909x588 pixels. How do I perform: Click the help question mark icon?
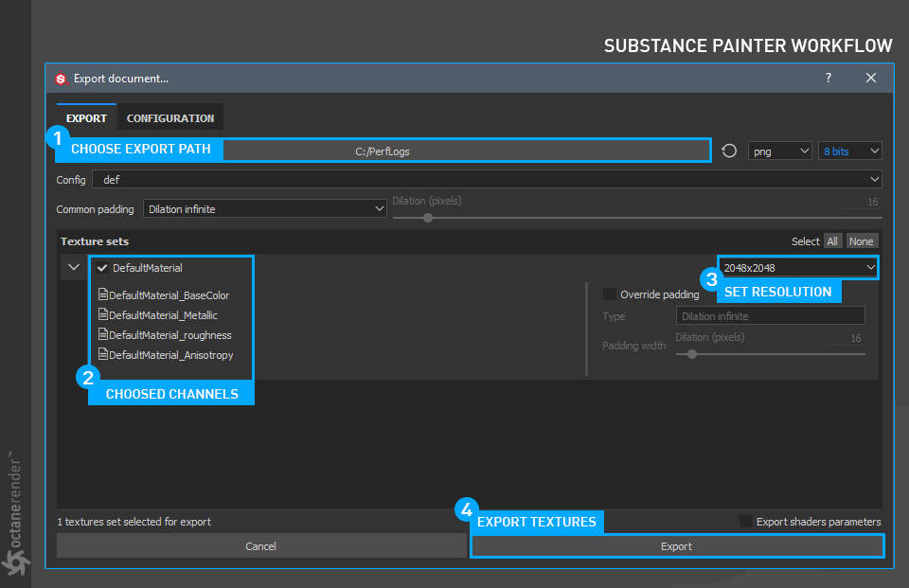coord(829,78)
